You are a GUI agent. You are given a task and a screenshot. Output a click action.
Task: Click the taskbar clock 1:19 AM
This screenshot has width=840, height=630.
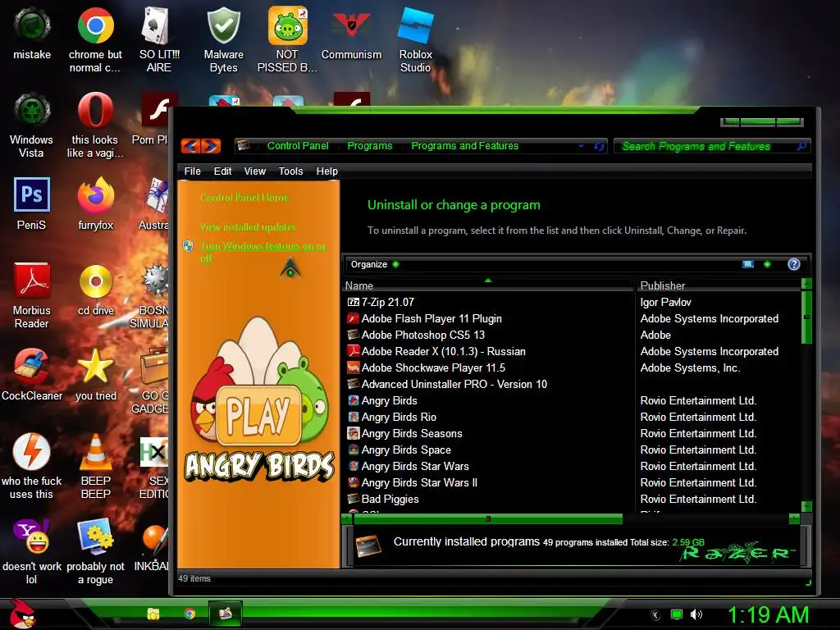(x=767, y=615)
